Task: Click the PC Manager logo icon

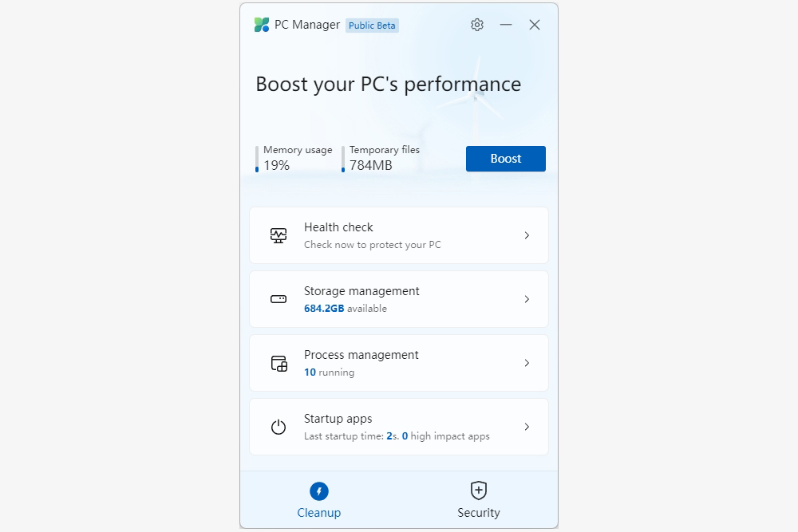Action: coord(262,25)
